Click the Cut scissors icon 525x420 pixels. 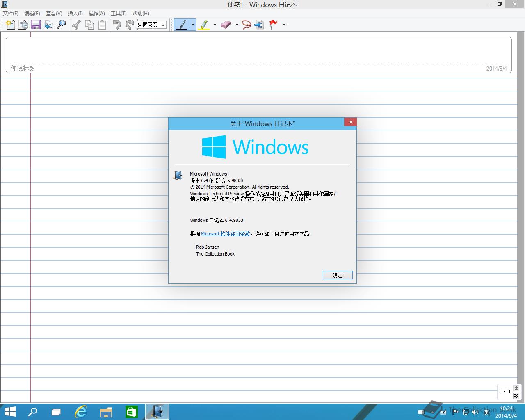point(76,25)
